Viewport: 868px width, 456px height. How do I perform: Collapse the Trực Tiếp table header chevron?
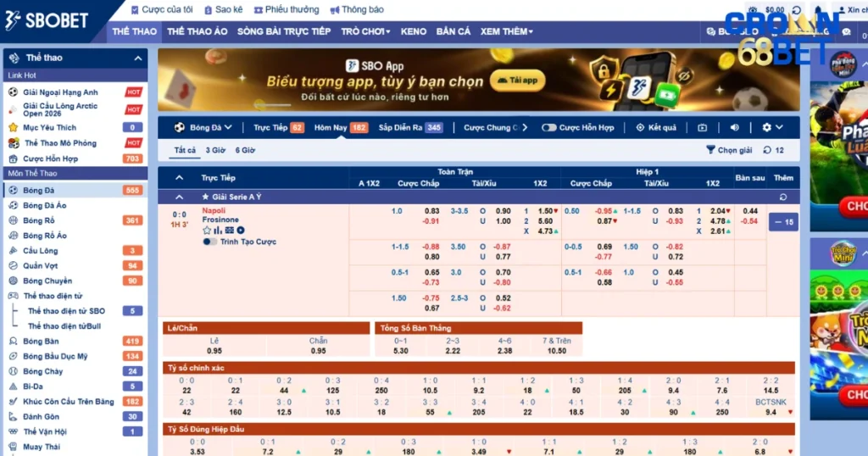(x=180, y=178)
